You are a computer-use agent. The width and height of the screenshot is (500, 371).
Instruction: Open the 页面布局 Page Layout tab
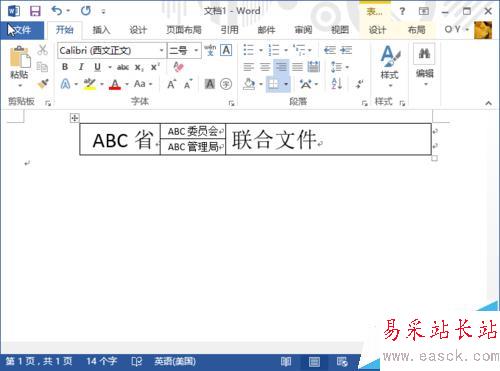pyautogui.click(x=184, y=30)
